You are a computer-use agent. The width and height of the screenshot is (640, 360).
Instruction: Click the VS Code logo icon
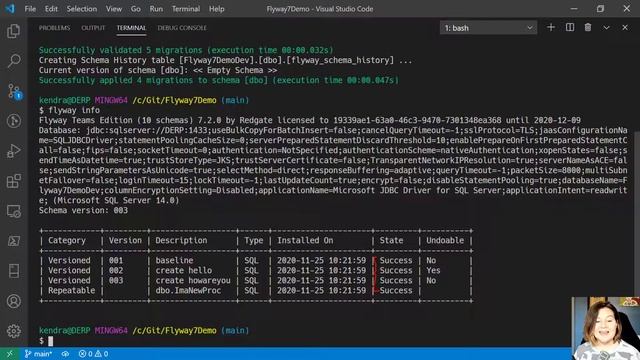click(x=10, y=9)
